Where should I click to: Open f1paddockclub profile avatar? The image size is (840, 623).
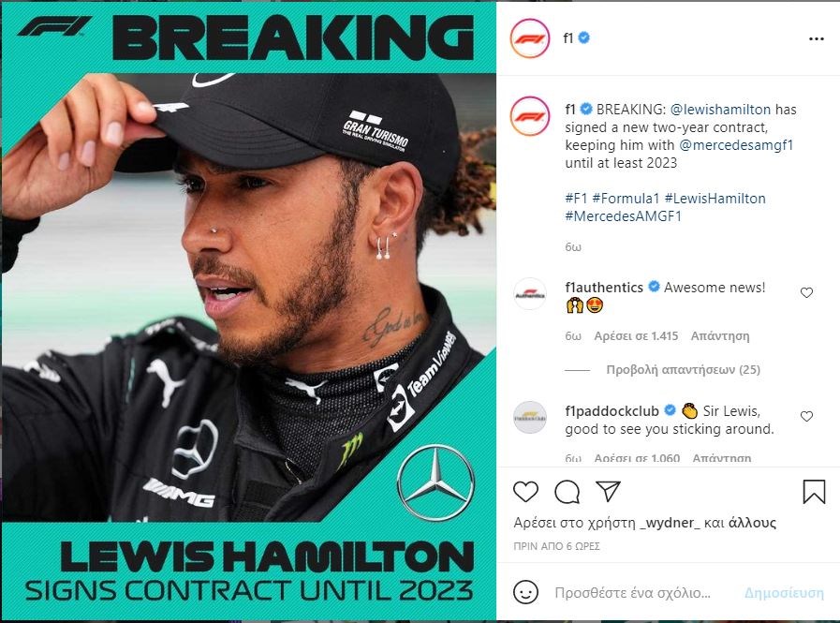pos(530,417)
